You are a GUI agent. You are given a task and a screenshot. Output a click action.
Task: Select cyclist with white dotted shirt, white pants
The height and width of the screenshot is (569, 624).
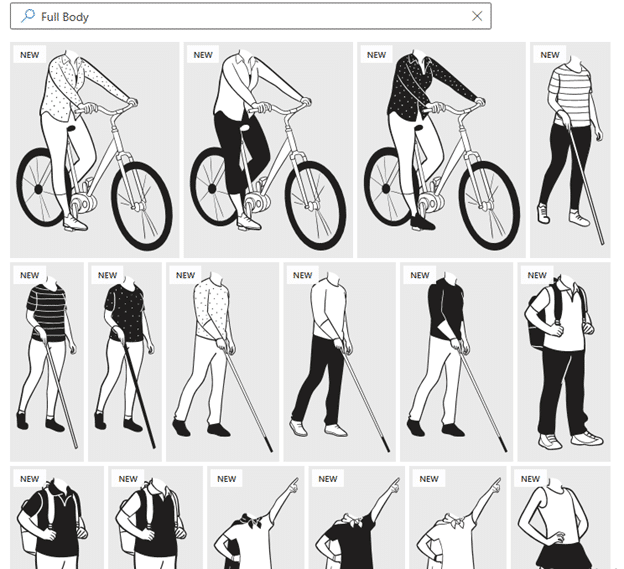94,150
